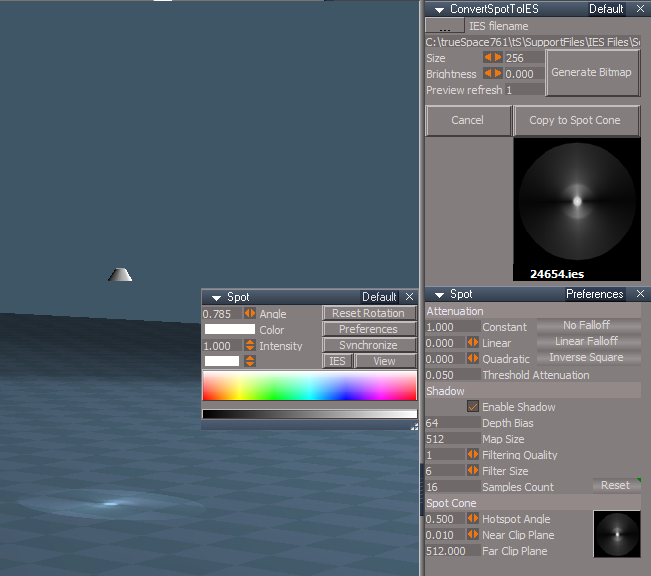Click the IES file path field
Screen dimensions: 651x576
coord(533,42)
